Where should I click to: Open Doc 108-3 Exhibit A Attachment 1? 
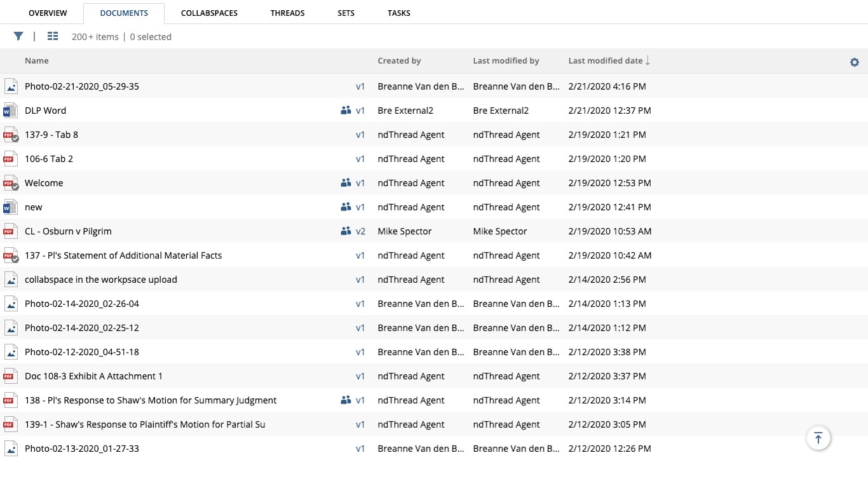(x=93, y=376)
